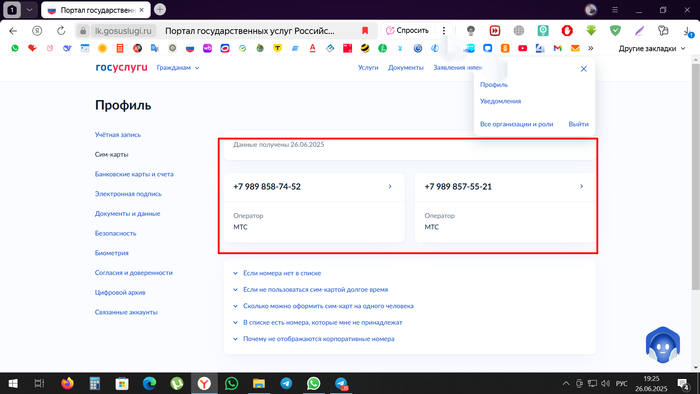Open the tab list dropdown arrow
The width and height of the screenshot is (700, 394).
(x=29, y=9)
